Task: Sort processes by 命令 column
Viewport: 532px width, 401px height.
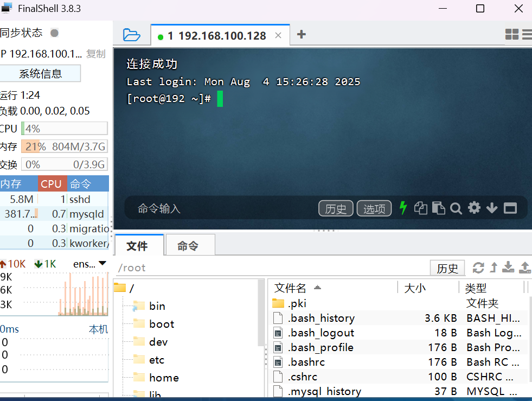Action: point(87,184)
